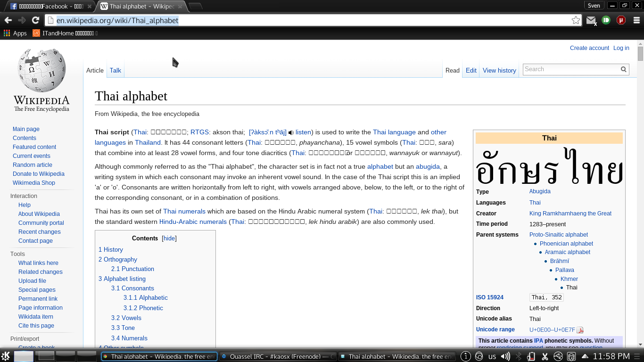Jump to History section in contents
Image resolution: width=644 pixels, height=362 pixels.
[x=111, y=250]
